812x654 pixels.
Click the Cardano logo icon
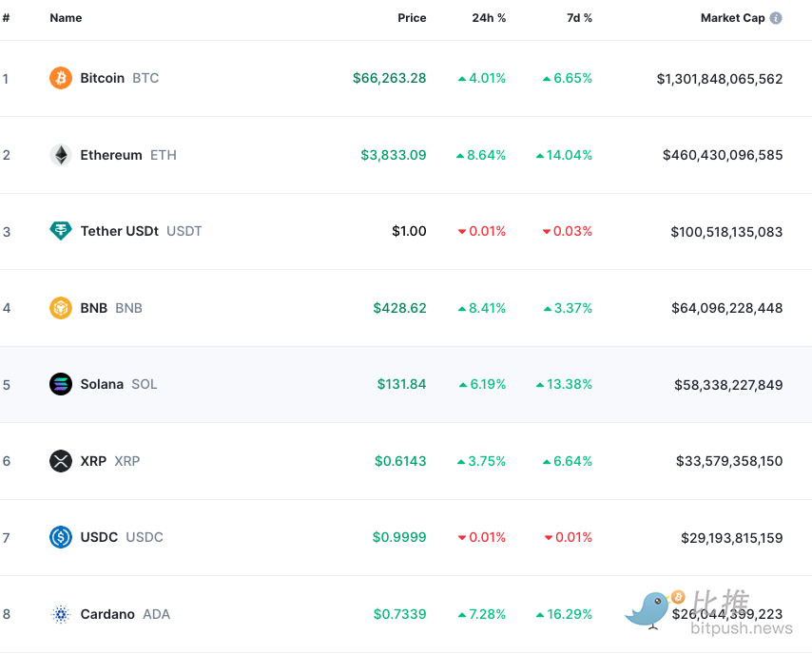coord(61,614)
